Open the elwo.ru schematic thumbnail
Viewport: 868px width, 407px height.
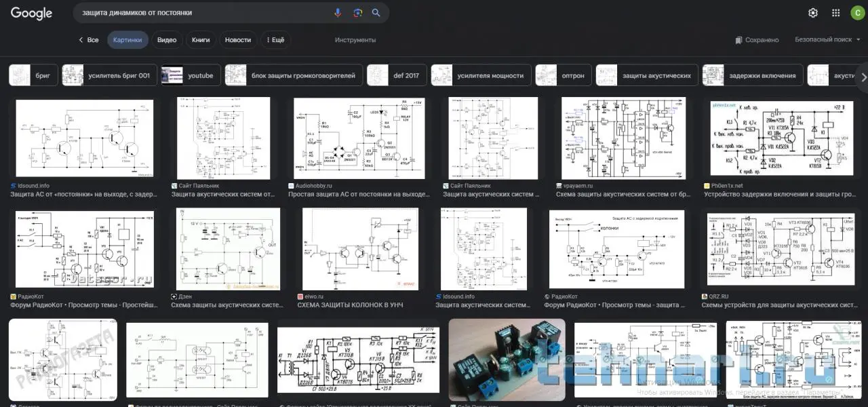point(360,249)
